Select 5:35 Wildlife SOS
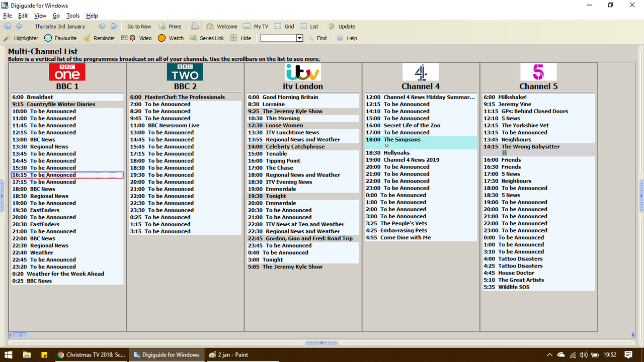Screen dimensions: 644x362 (x=539, y=287)
